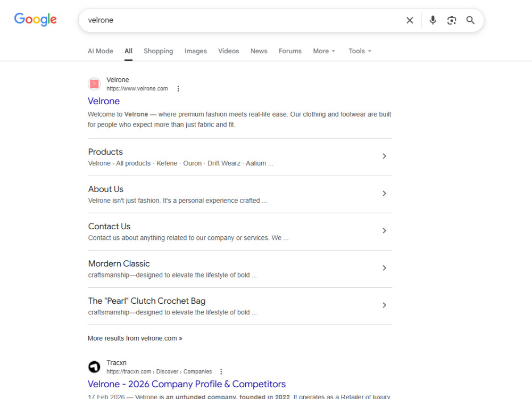
Task: Expand the Pearl Clutch Crochet Bag chevron
Action: click(384, 305)
